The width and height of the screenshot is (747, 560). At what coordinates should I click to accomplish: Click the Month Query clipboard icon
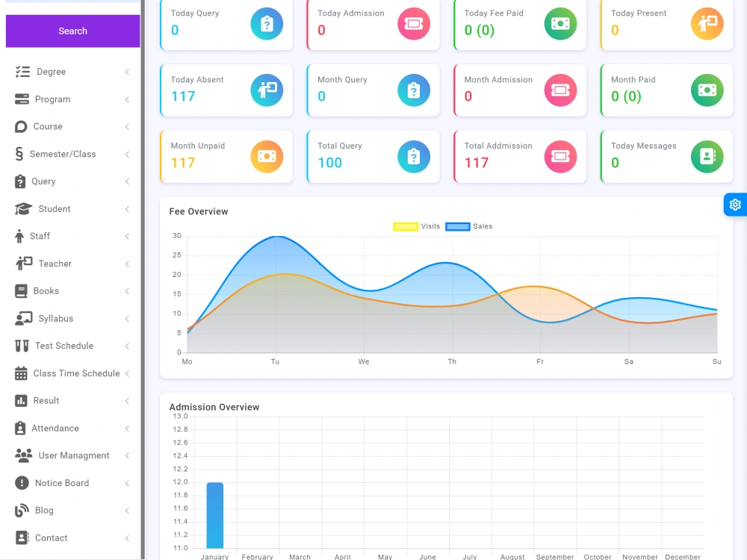click(x=414, y=90)
